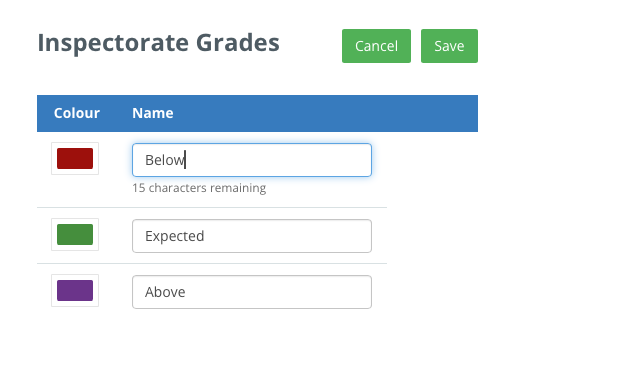Click blank space inside the Below field
629x370 pixels.
[281, 160]
